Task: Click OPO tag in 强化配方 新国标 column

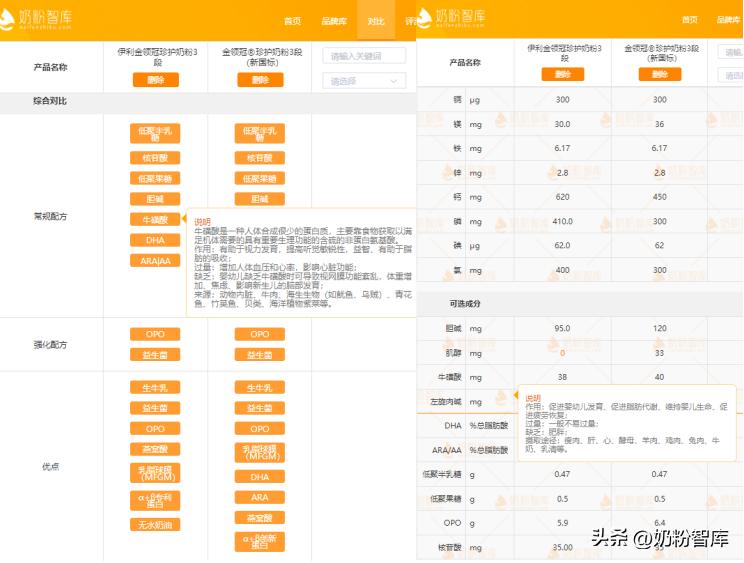Action: (x=260, y=334)
